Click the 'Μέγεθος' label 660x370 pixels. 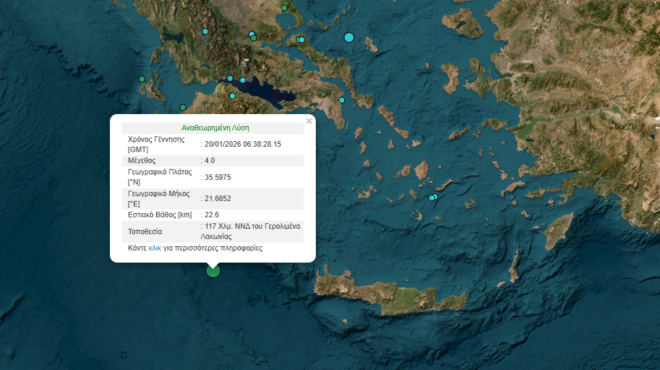(142, 160)
